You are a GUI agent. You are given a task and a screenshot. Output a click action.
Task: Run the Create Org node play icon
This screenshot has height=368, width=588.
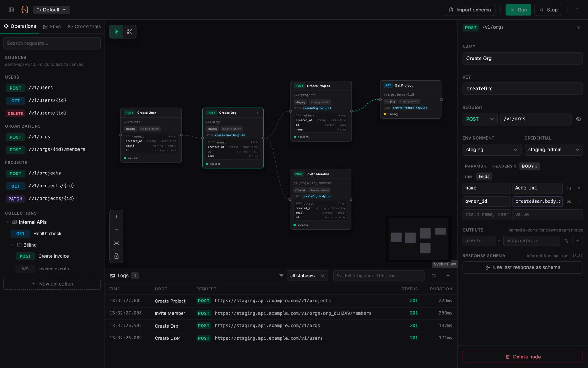pyautogui.click(x=258, y=113)
